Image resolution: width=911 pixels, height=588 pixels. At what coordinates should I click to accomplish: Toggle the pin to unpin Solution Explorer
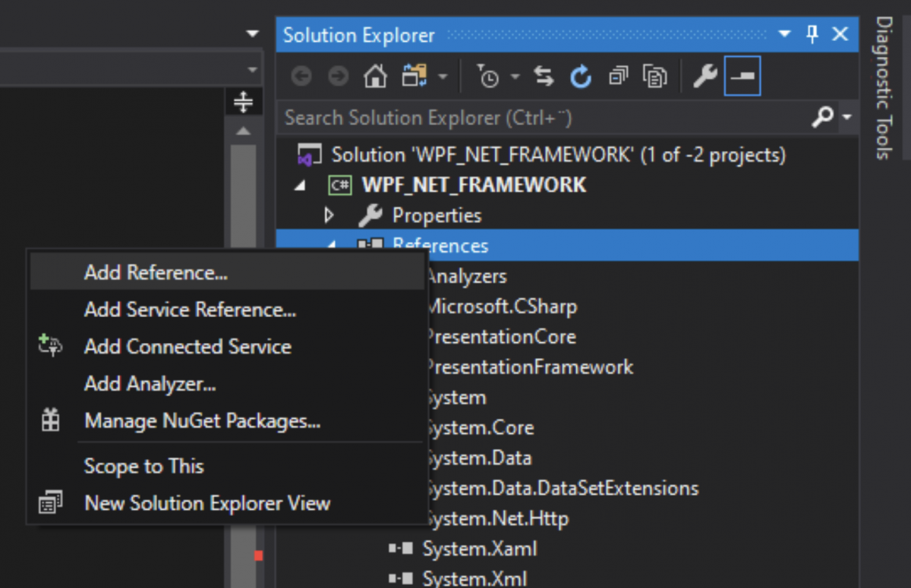812,34
